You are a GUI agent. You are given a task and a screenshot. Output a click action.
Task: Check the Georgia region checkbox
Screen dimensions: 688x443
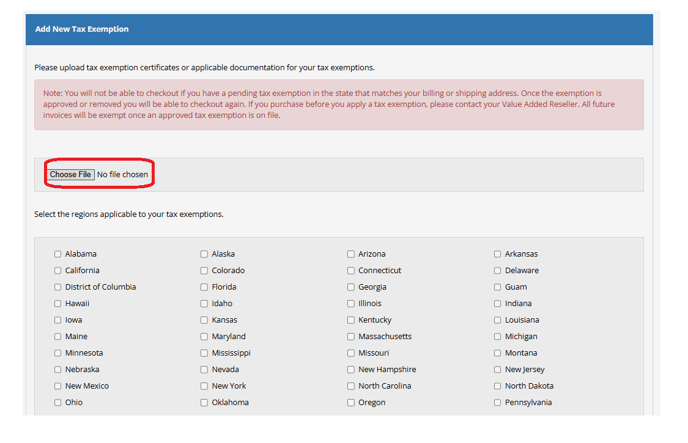click(351, 287)
